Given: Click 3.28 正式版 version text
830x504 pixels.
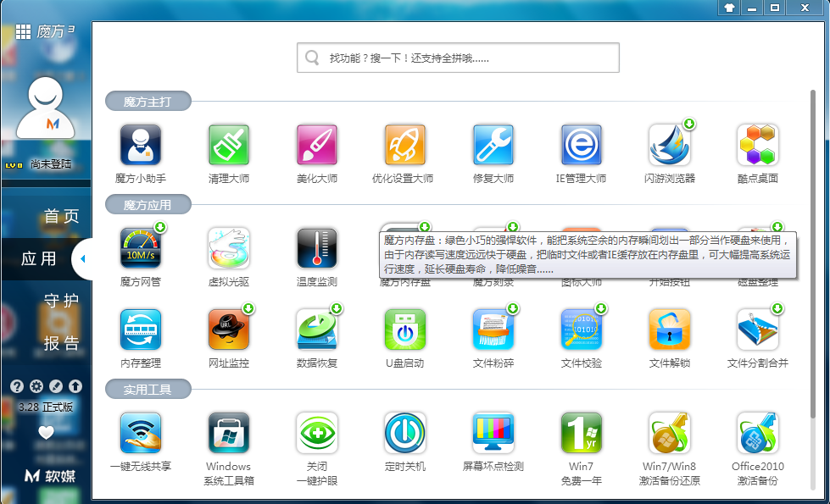Looking at the screenshot, I should click(x=46, y=407).
